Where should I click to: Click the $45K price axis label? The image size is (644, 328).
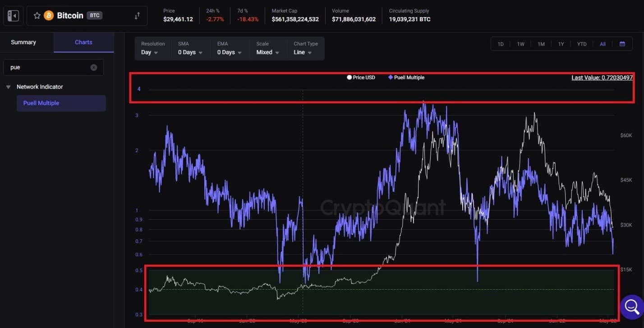[627, 180]
